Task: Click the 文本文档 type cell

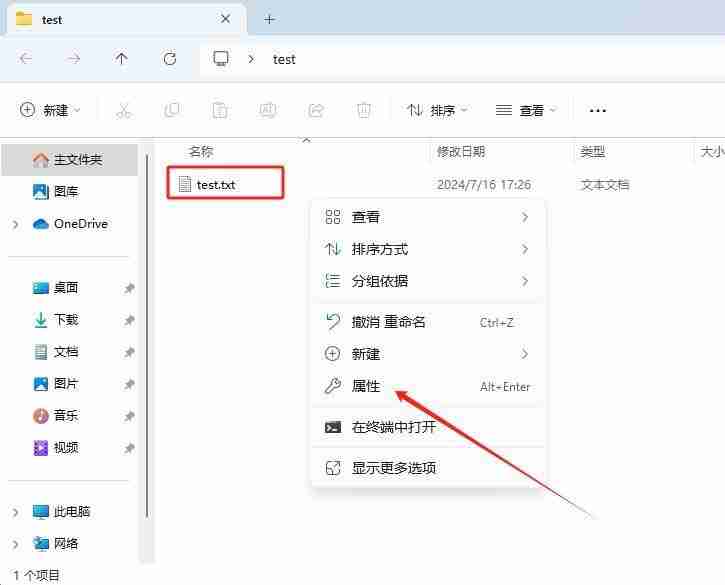Action: (x=605, y=185)
